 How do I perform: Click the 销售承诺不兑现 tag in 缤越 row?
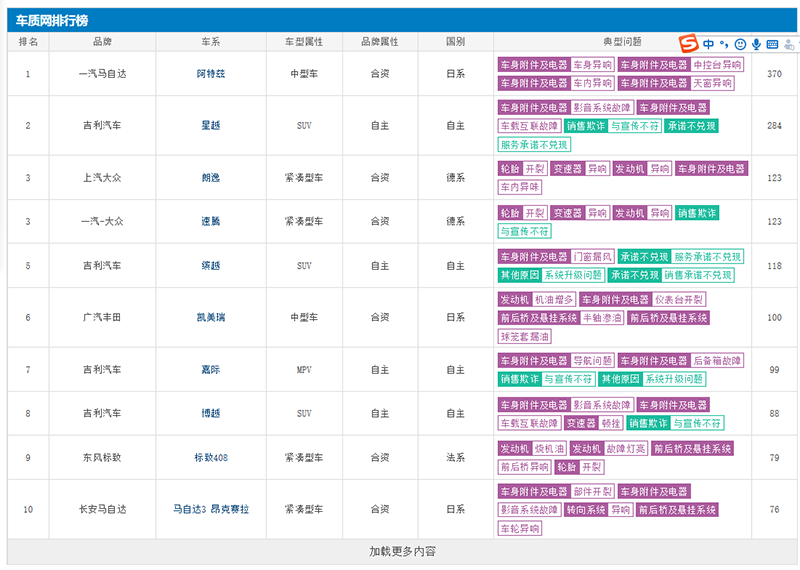pyautogui.click(x=698, y=275)
